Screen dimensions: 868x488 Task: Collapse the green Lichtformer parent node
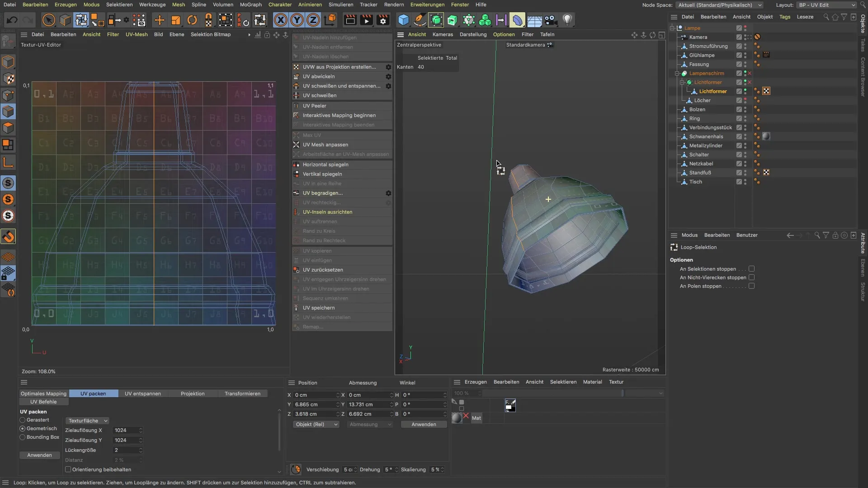pyautogui.click(x=682, y=82)
